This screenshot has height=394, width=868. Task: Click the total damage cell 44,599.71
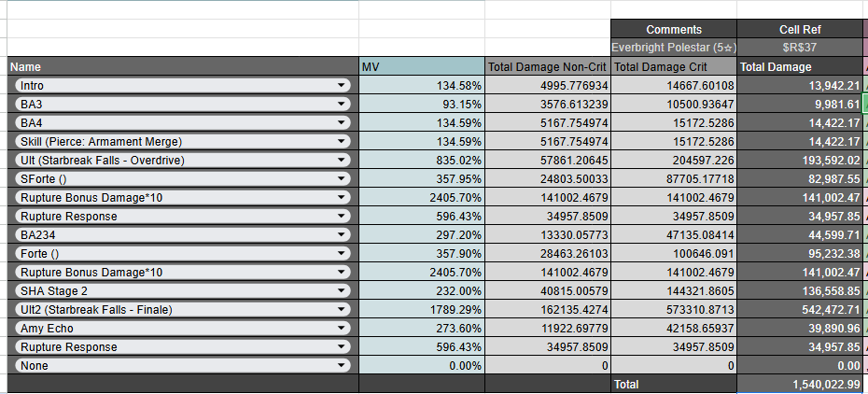click(x=799, y=235)
